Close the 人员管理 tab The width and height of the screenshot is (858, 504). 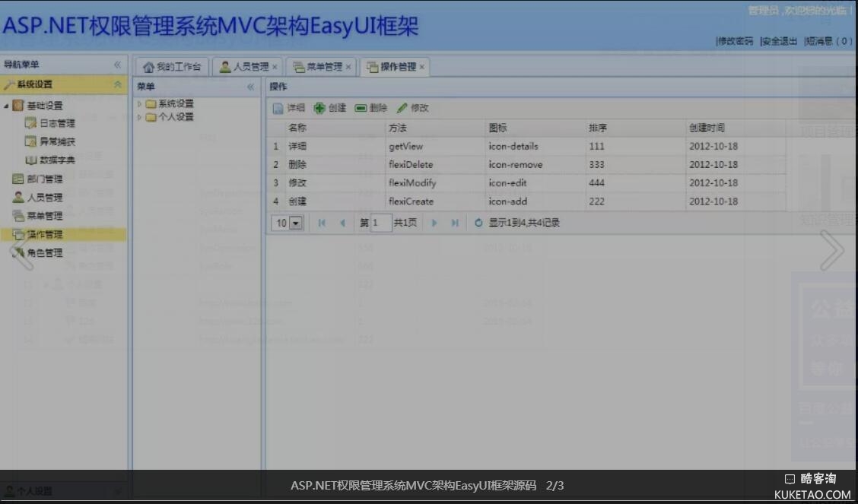275,67
